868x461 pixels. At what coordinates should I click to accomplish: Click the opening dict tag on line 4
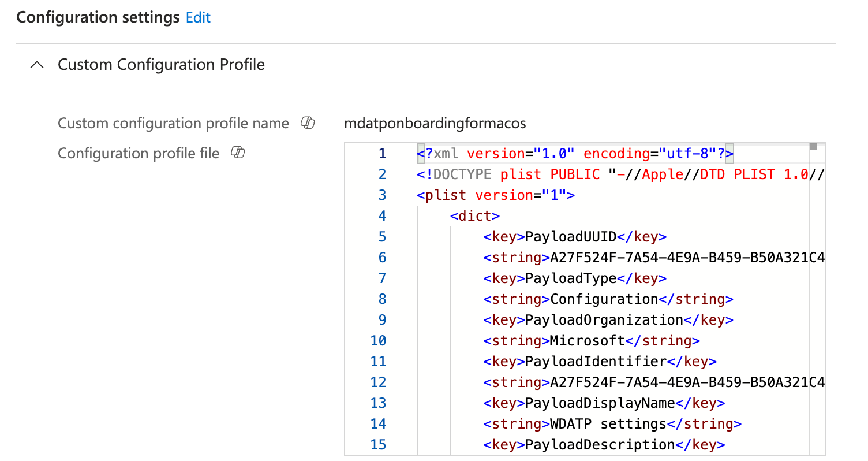474,216
